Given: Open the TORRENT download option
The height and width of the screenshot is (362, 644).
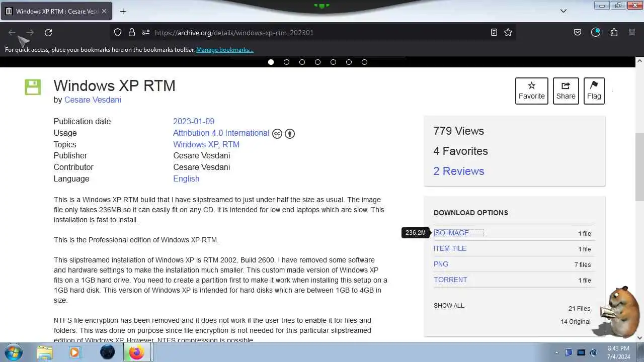Looking at the screenshot, I should point(450,280).
